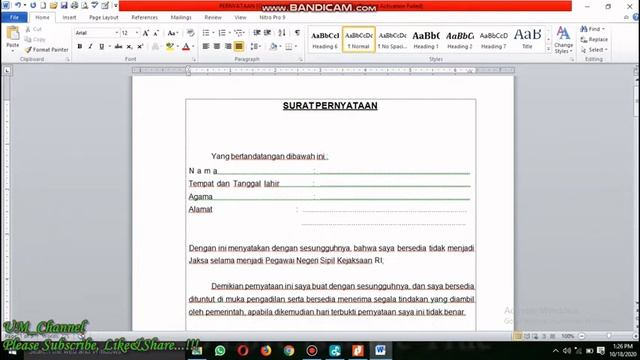Open the Line Spacing dropdown
The height and width of the screenshot is (360, 640).
pos(256,47)
